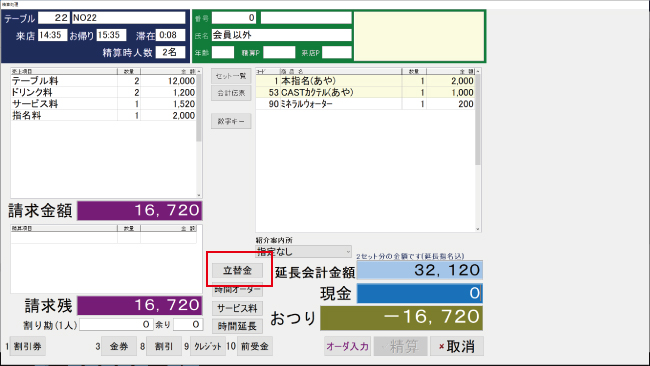This screenshot has width=650, height=366.
Task: Click the 精算時人数 field
Action: (170, 52)
